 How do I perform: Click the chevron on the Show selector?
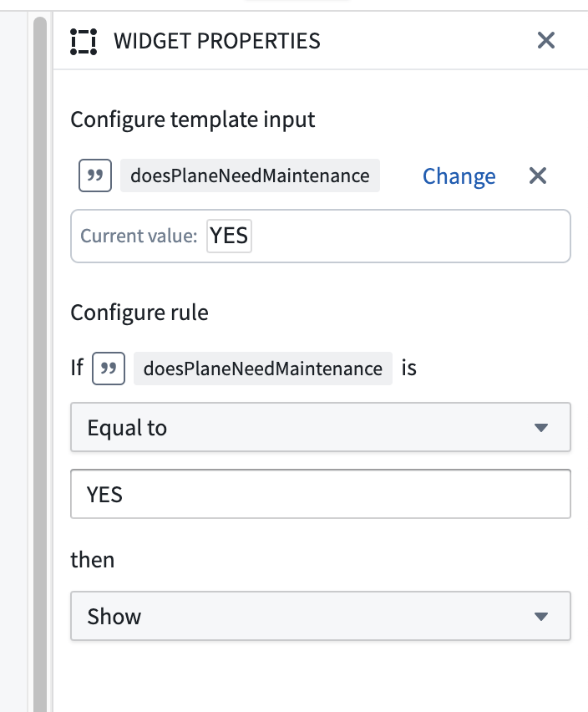pos(543,616)
